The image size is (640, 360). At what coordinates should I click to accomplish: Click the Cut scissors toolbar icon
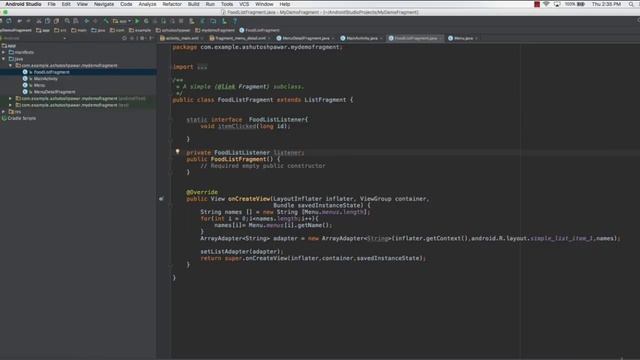click(38, 21)
